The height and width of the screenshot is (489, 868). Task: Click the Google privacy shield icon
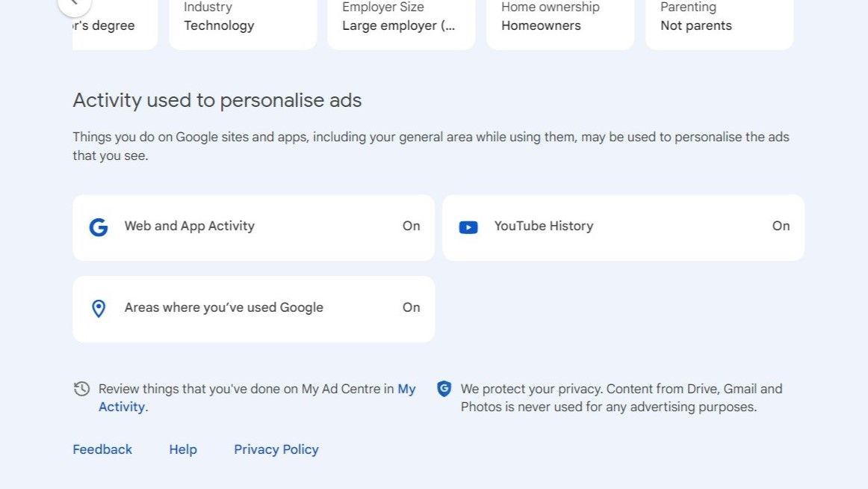(444, 389)
